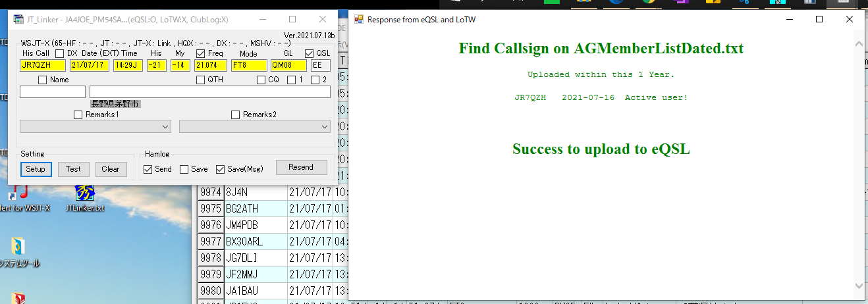868x304 pixels.
Task: Minimize the JT_Linker window
Action: coord(263,20)
